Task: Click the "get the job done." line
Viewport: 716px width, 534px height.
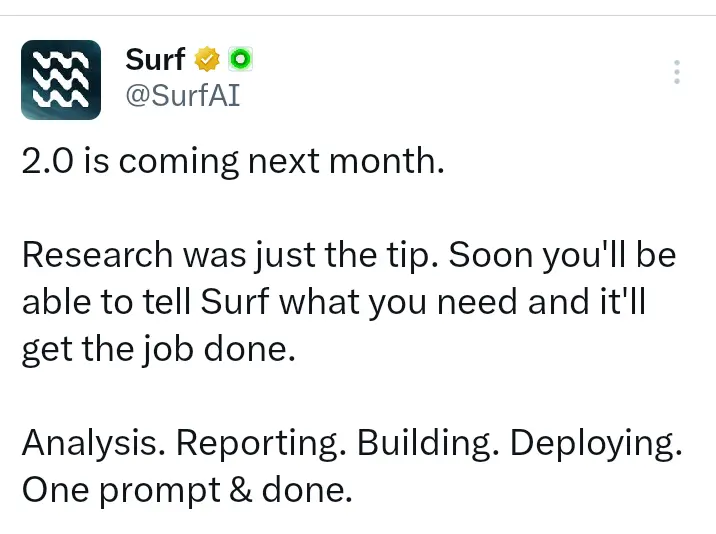Action: (x=159, y=350)
